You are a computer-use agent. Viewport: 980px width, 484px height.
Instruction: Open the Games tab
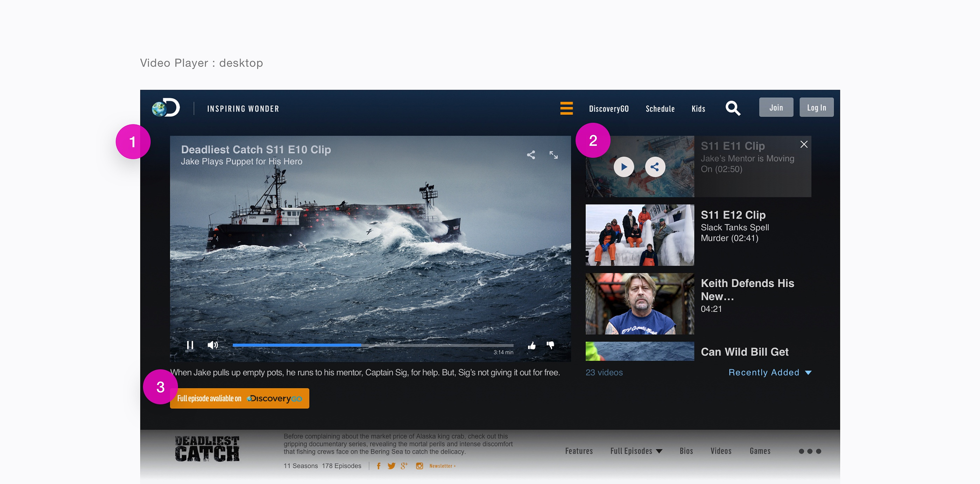coord(760,451)
